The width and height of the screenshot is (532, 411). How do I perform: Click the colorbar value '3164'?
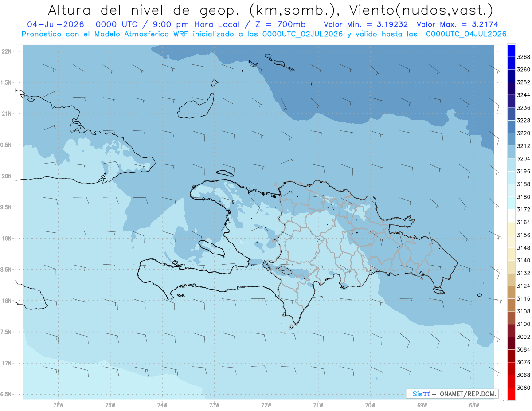click(x=524, y=222)
